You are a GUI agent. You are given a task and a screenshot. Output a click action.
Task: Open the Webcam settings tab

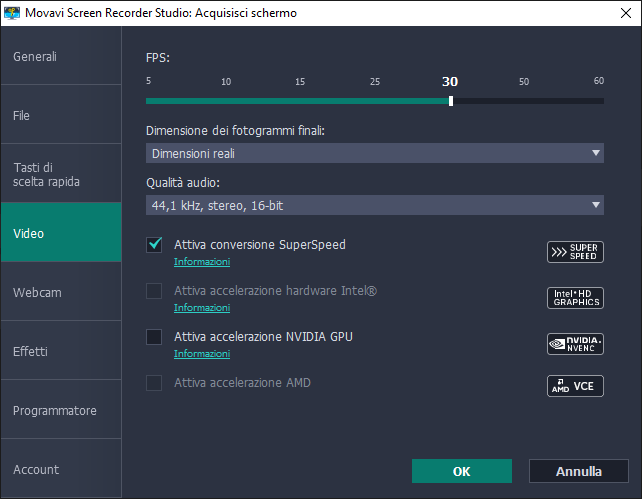(61, 293)
